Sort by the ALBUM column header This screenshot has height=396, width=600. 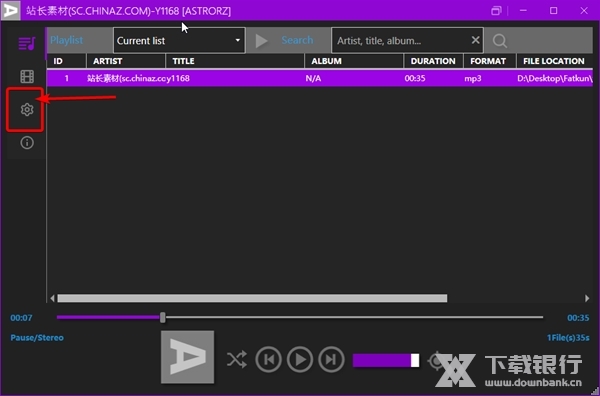(x=354, y=61)
